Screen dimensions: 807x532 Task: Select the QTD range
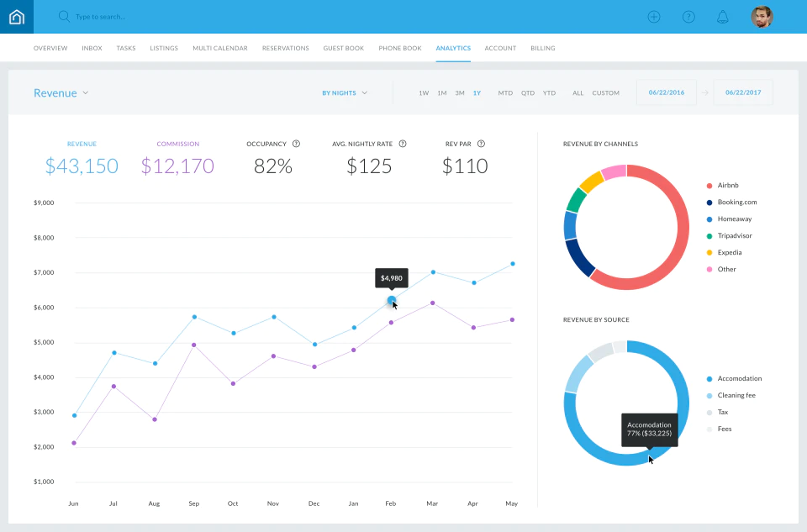tap(528, 93)
